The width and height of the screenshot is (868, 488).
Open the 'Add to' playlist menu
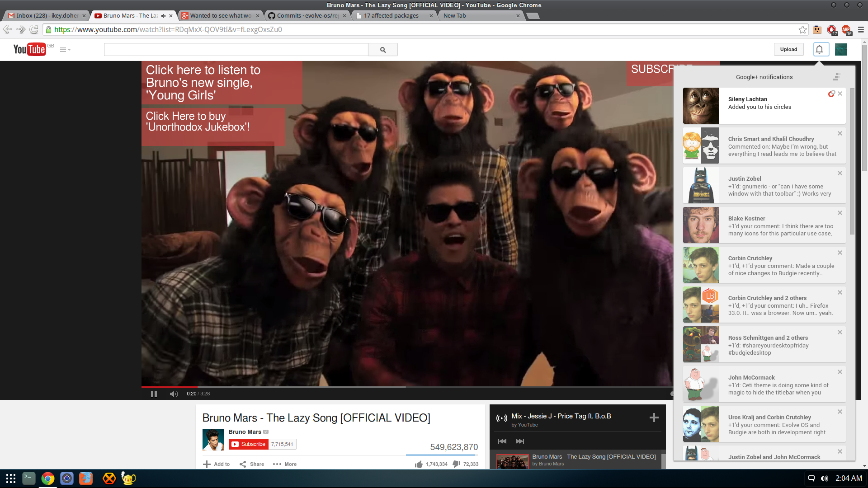217,464
